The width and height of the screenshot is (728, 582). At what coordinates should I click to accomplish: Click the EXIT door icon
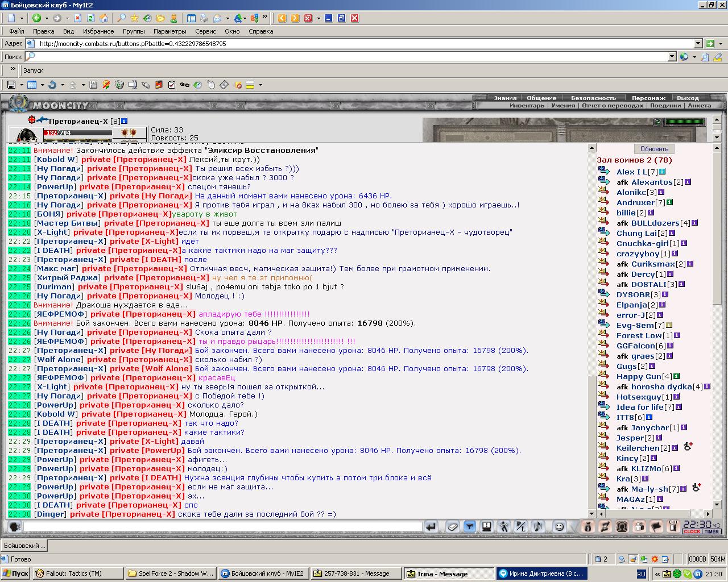673,527
